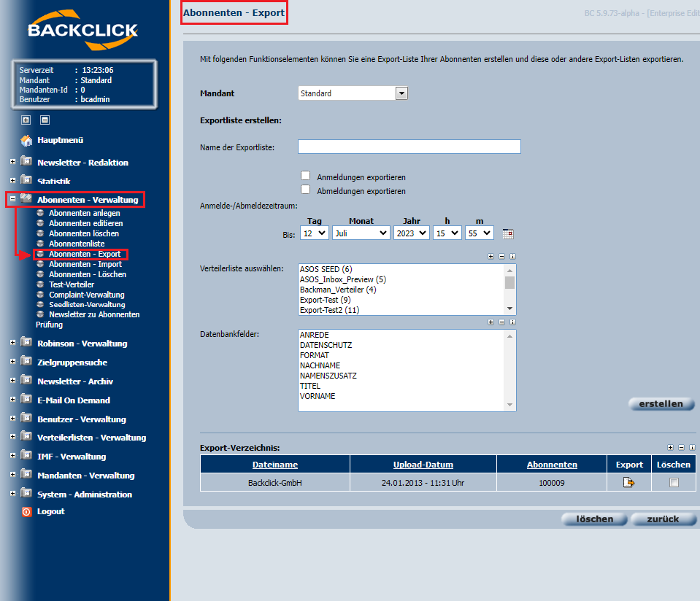Image resolution: width=700 pixels, height=601 pixels.
Task: Expand the Benutzer - Verwaltung tree node
Action: pos(12,418)
